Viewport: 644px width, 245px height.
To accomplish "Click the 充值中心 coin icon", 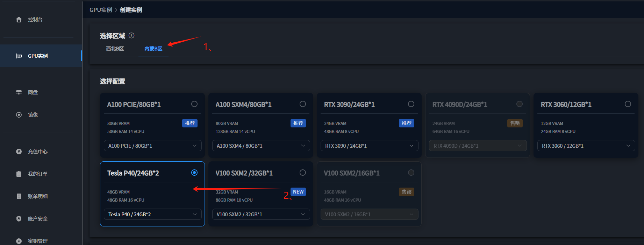I will click(19, 152).
